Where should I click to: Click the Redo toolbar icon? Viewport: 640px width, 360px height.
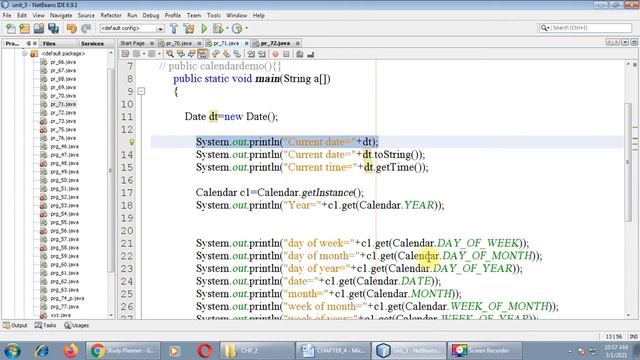(x=86, y=28)
